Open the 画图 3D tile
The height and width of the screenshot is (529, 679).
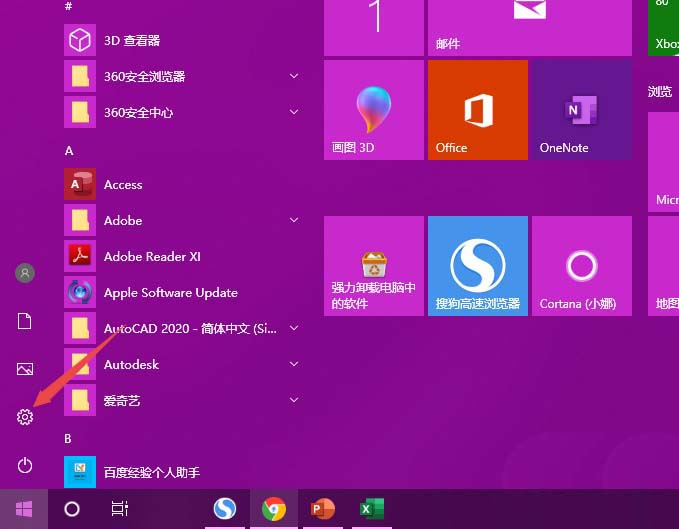pyautogui.click(x=374, y=110)
